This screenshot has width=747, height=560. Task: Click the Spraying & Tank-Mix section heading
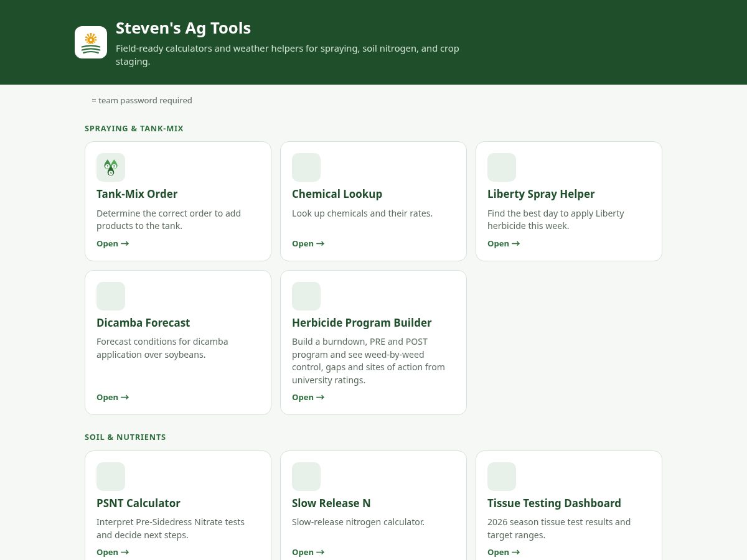[134, 128]
